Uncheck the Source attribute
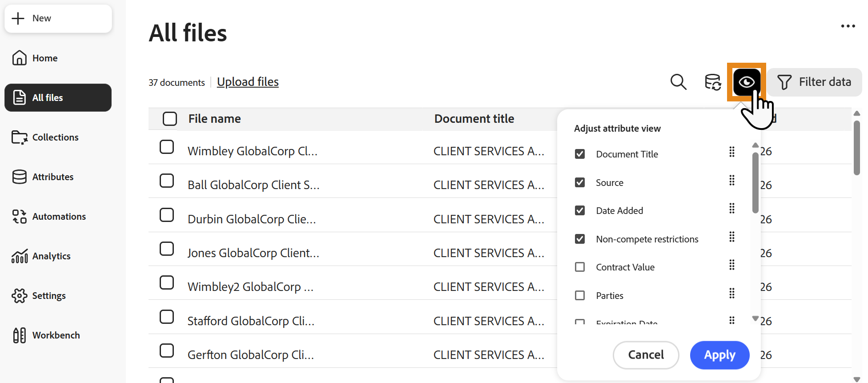This screenshot has height=383, width=868. click(580, 182)
